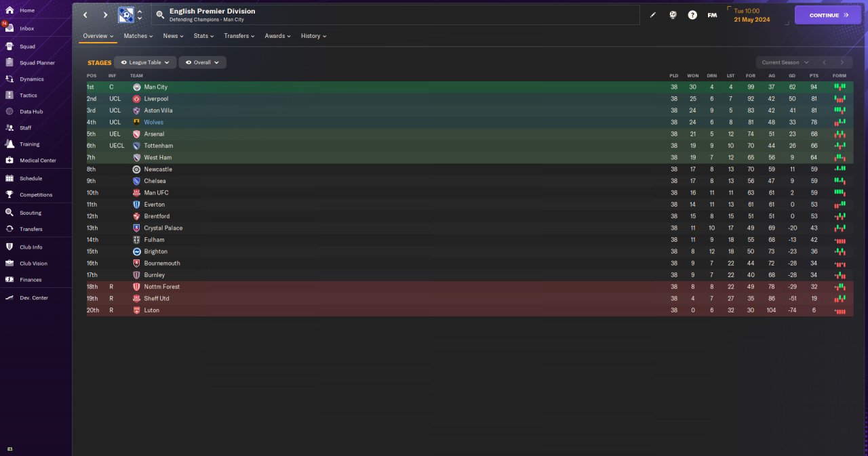
Task: Open the Tactics board icon
Action: [9, 96]
